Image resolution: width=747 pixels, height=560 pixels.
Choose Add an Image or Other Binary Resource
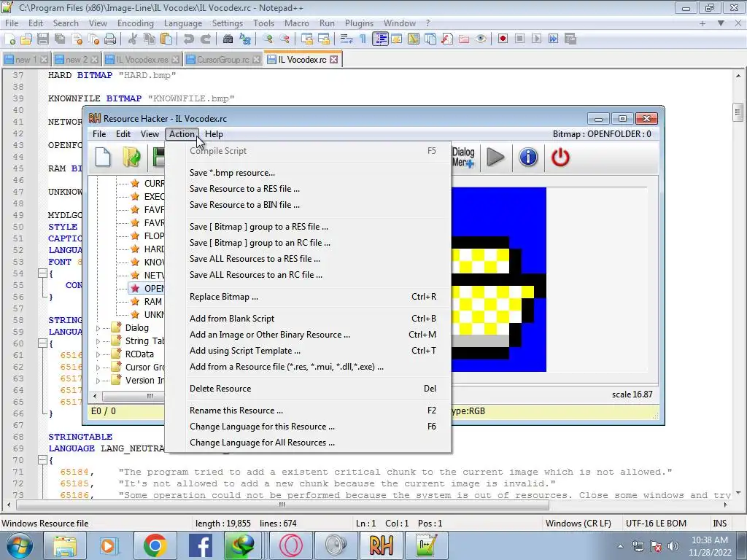click(x=309, y=335)
